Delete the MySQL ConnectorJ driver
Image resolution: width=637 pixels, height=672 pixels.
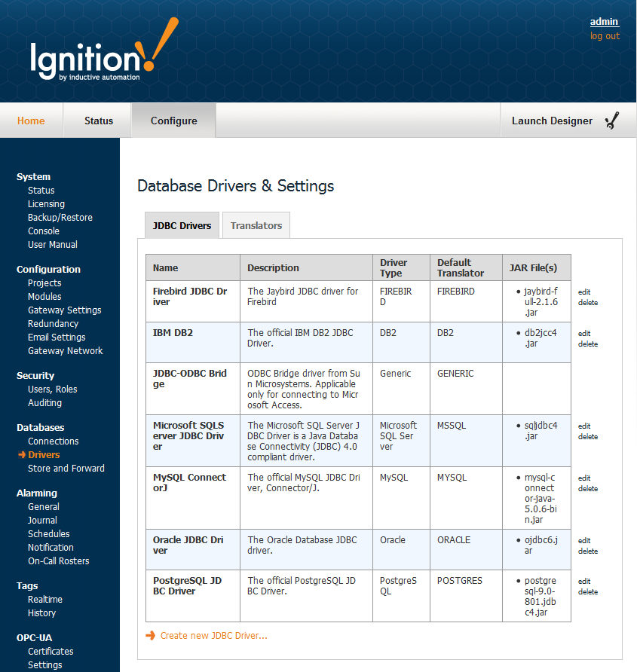click(588, 489)
